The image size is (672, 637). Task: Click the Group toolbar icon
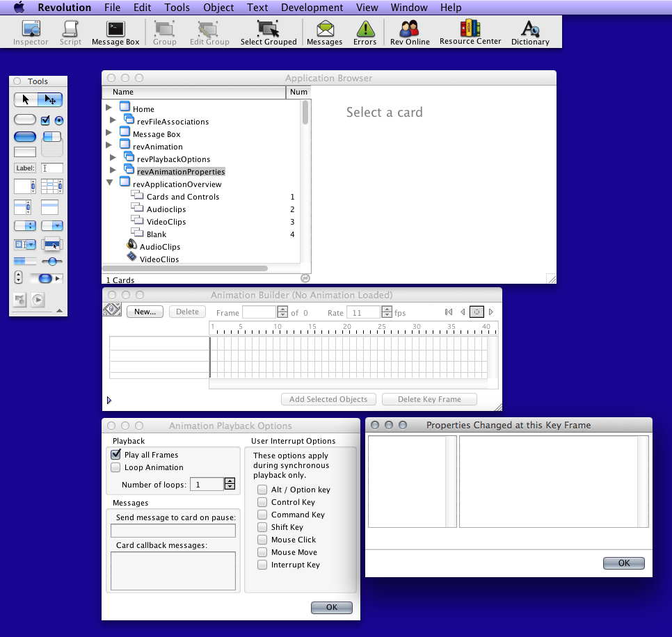pos(165,32)
